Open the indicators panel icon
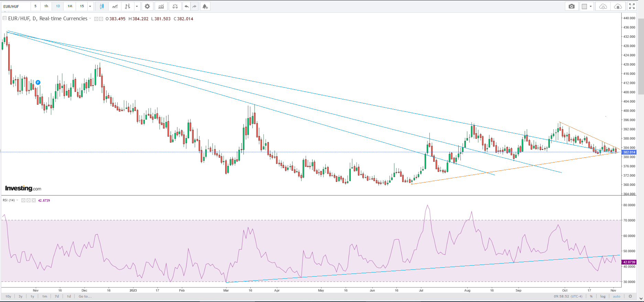This screenshot has width=644, height=302. point(161,6)
